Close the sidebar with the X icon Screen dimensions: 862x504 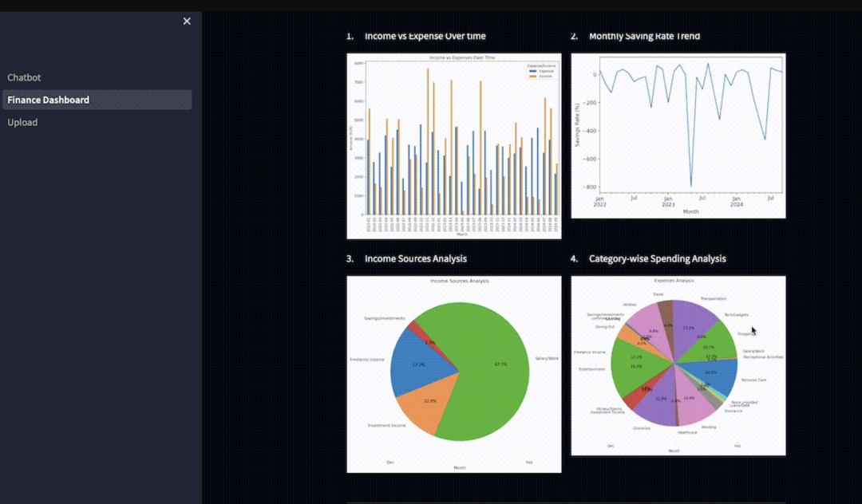coord(187,21)
